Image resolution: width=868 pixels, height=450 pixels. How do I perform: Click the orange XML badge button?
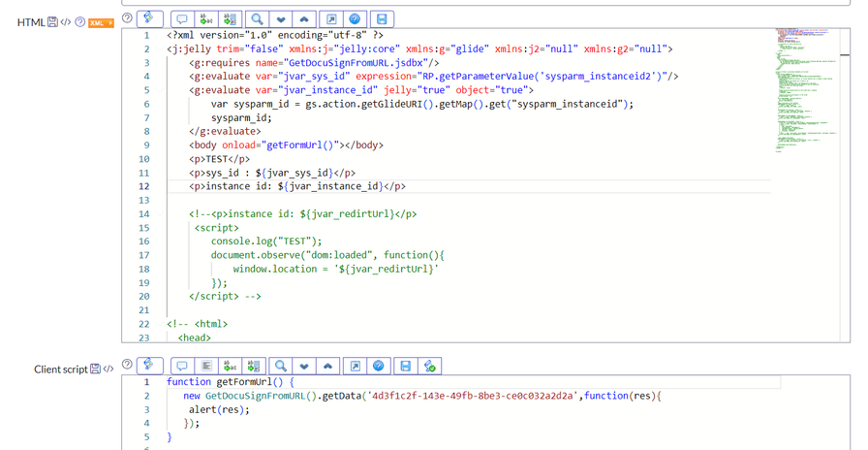click(101, 22)
